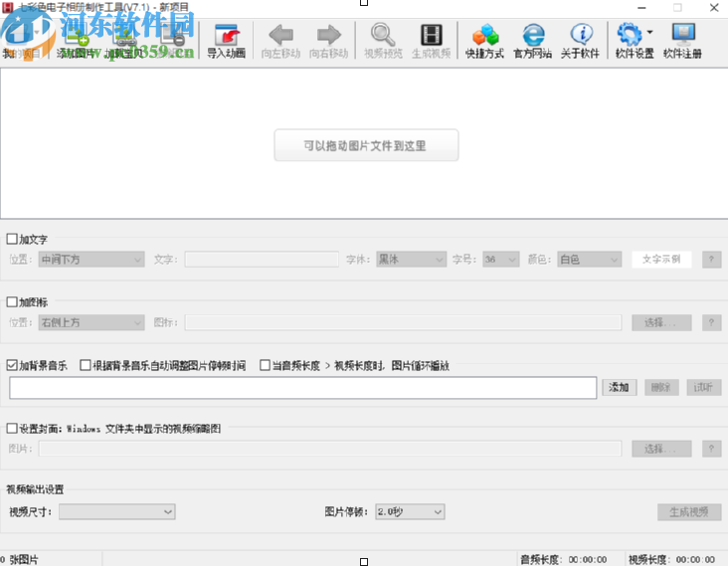Click the 视频长度: 00:00:00 status text
Image resolution: width=728 pixels, height=566 pixels.
(x=672, y=559)
